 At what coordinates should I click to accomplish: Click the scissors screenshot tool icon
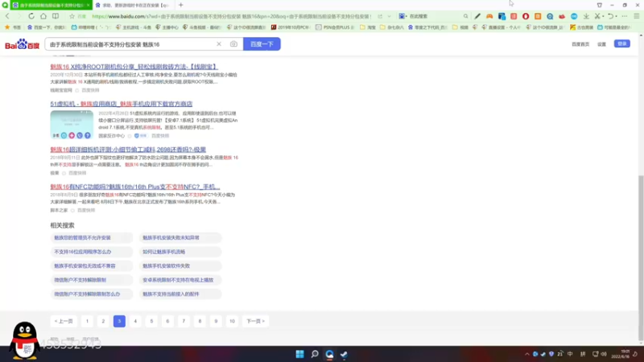597,16
